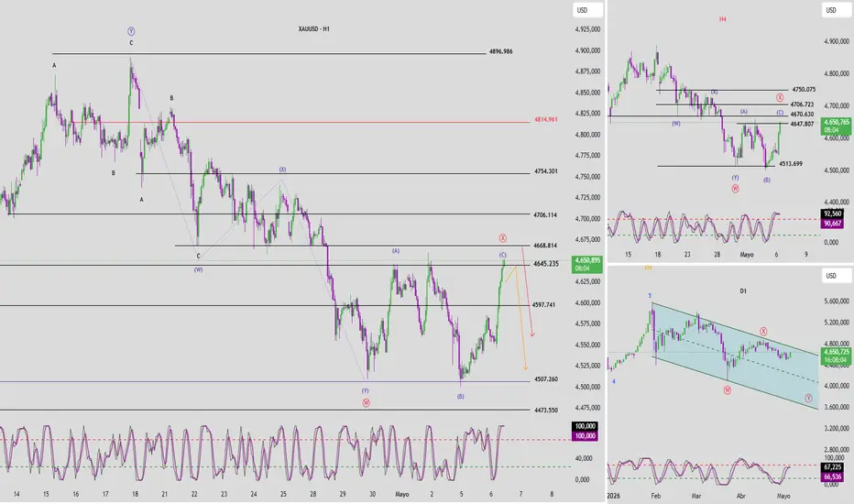The image size is (854, 504).
Task: Open the USD currency selector on D1 chart
Action: click(837, 276)
